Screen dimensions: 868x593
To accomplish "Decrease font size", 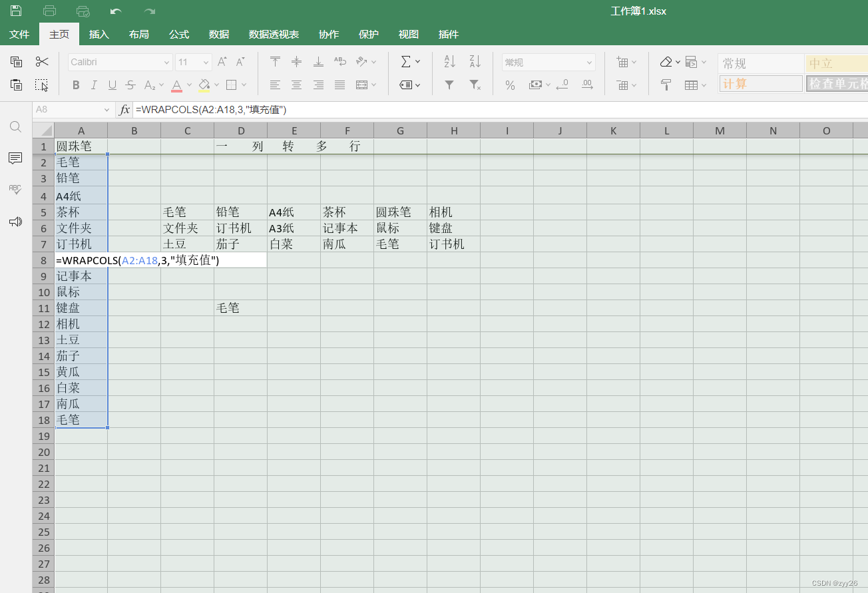I will click(x=240, y=62).
